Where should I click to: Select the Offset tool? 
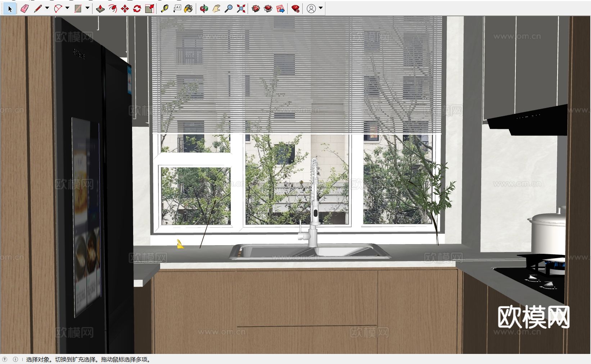point(113,9)
